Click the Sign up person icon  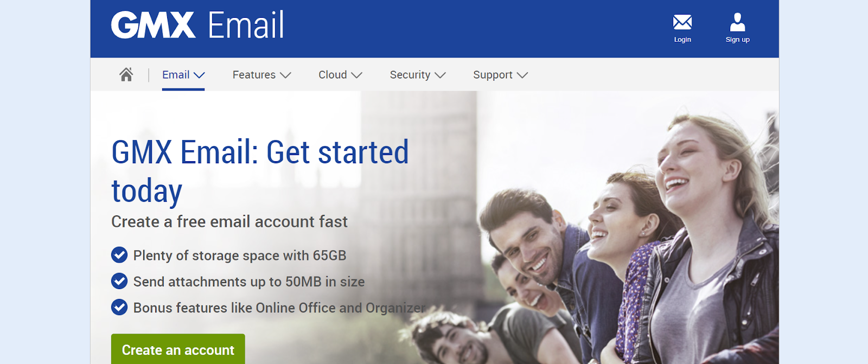[x=737, y=22]
